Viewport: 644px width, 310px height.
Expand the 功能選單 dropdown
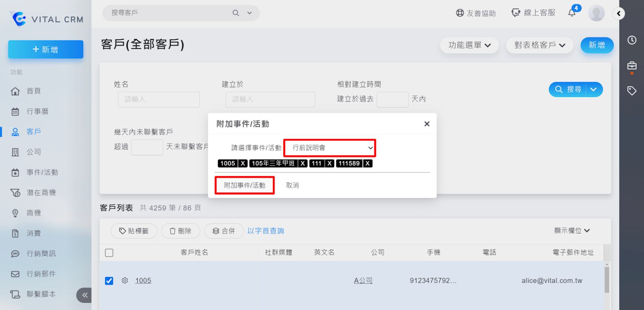tap(469, 45)
